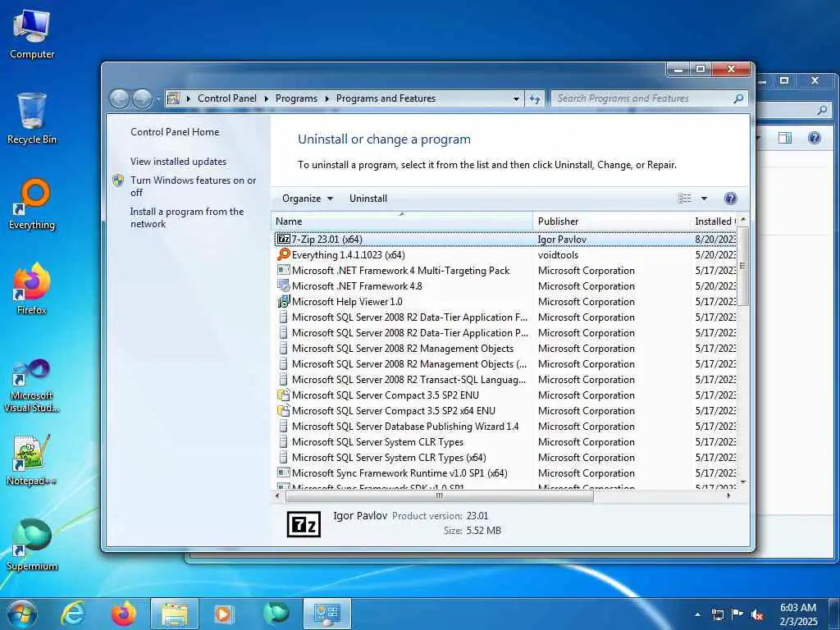Select the Notepad++ desktop shortcut
840x630 pixels.
(x=32, y=461)
